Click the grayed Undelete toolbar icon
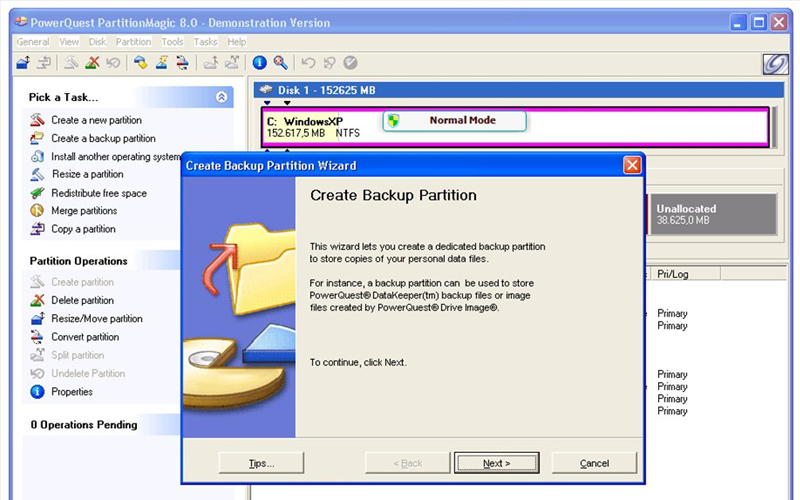This screenshot has height=500, width=800. pyautogui.click(x=113, y=63)
